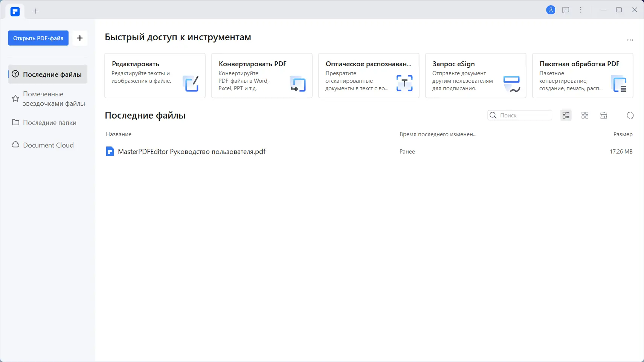644x362 pixels.
Task: Sort files by Время последнего изменения
Action: point(437,134)
